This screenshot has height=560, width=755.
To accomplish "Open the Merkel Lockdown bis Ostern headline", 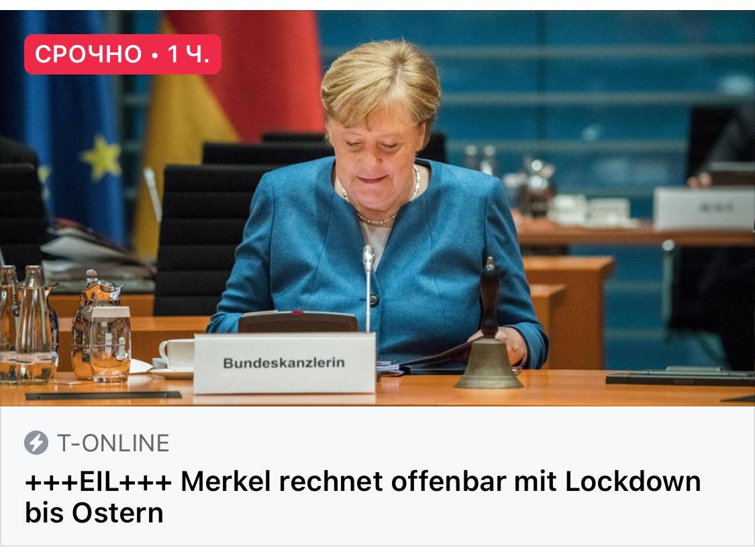I will click(x=362, y=497).
